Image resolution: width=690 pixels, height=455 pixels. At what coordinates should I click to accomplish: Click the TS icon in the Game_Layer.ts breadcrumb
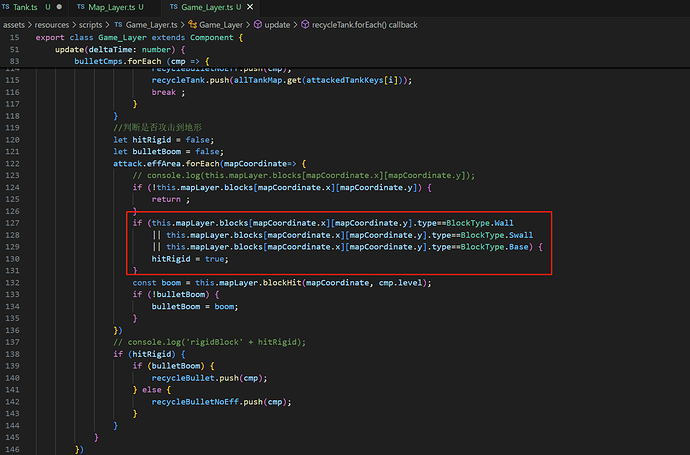click(118, 25)
